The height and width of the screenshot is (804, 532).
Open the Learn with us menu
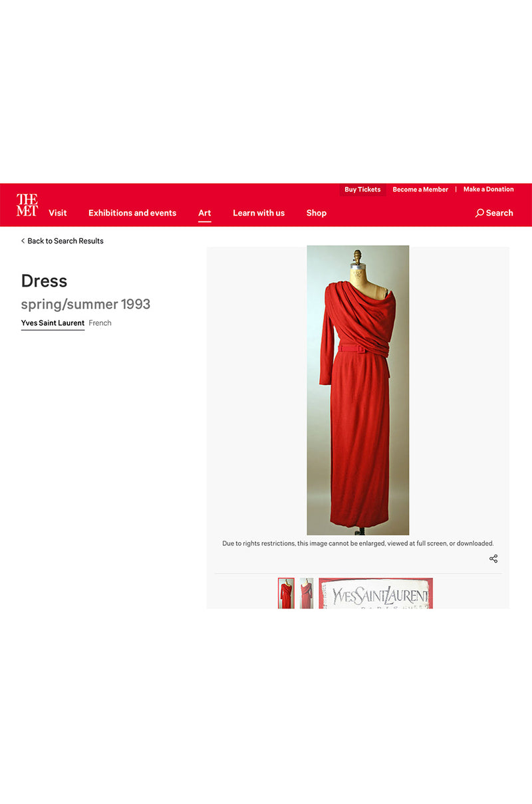click(259, 213)
